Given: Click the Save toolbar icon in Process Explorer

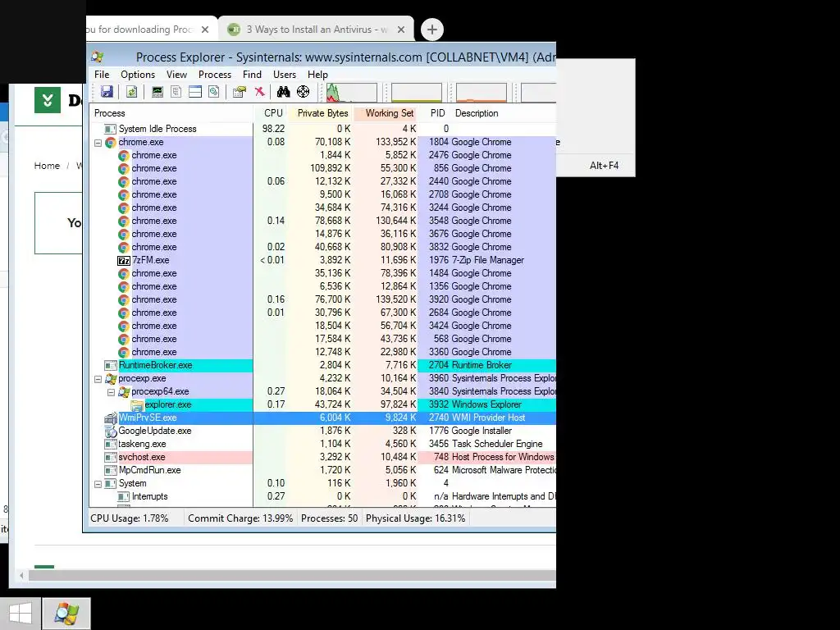Looking at the screenshot, I should tap(107, 92).
